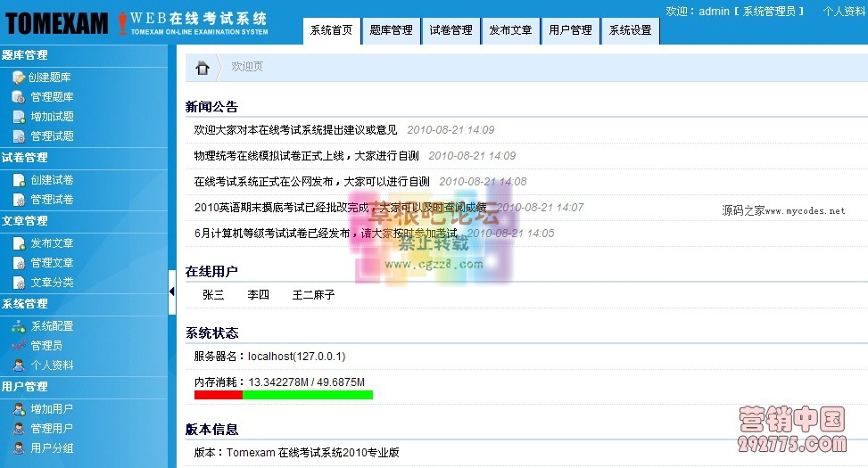Click the red used-memory bar segment
This screenshot has height=468, width=868.
pyautogui.click(x=218, y=395)
